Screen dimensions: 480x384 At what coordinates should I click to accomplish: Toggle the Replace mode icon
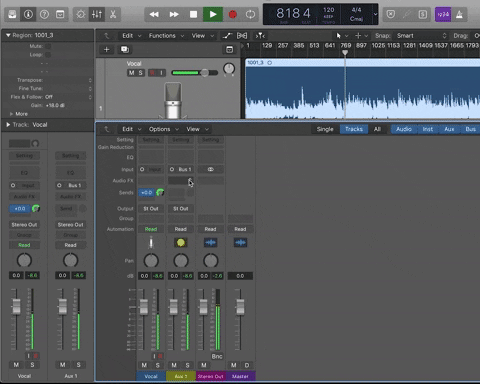click(x=391, y=14)
